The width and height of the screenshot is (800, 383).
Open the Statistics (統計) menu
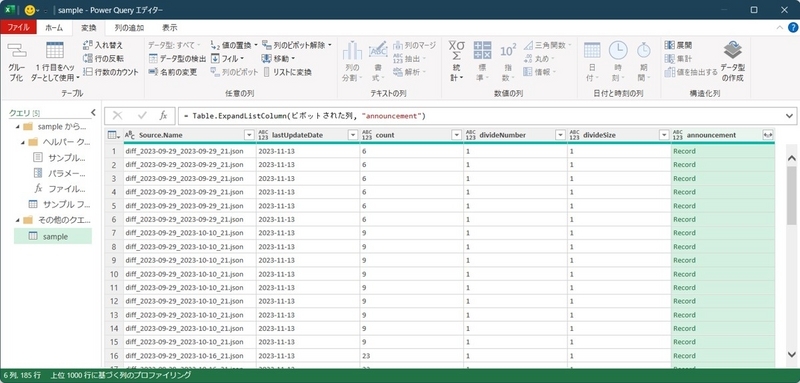coord(457,62)
